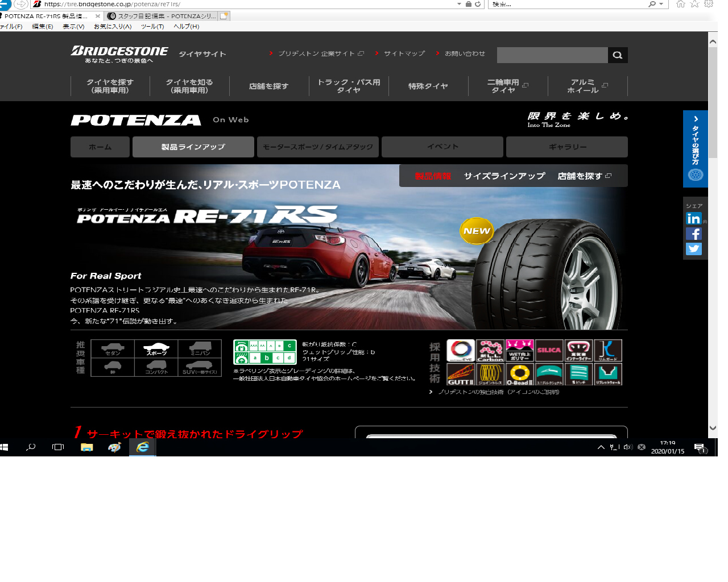This screenshot has width=728, height=582.
Task: Open the サイズラインアップ link
Action: (504, 176)
